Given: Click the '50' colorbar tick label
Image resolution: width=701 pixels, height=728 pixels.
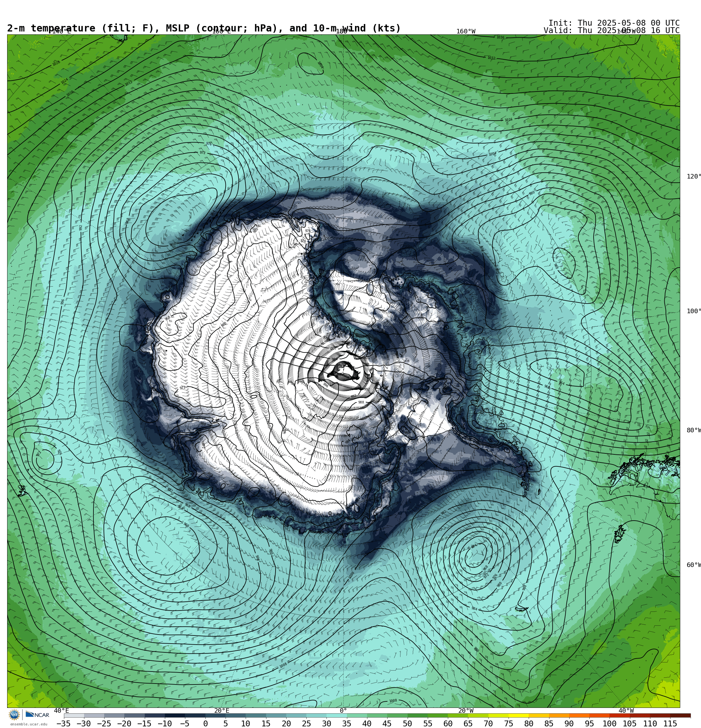Looking at the screenshot, I should [407, 723].
